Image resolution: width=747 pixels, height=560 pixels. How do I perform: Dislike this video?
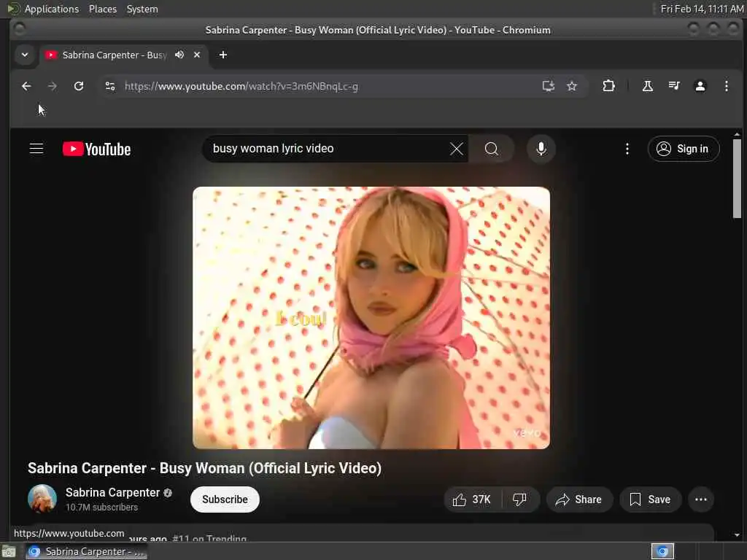(519, 499)
